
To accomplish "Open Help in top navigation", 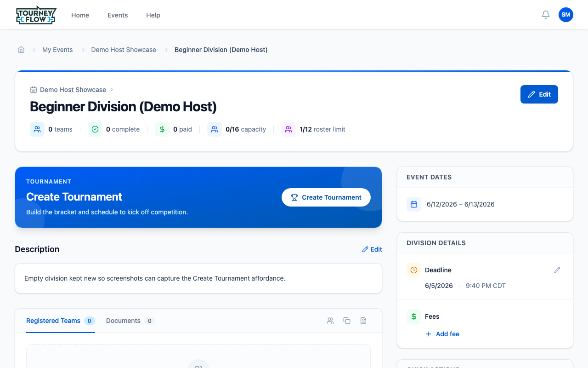I will click(x=153, y=15).
